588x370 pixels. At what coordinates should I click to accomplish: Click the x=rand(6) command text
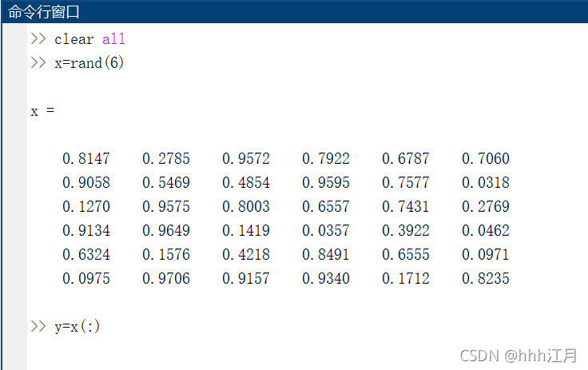pyautogui.click(x=89, y=62)
